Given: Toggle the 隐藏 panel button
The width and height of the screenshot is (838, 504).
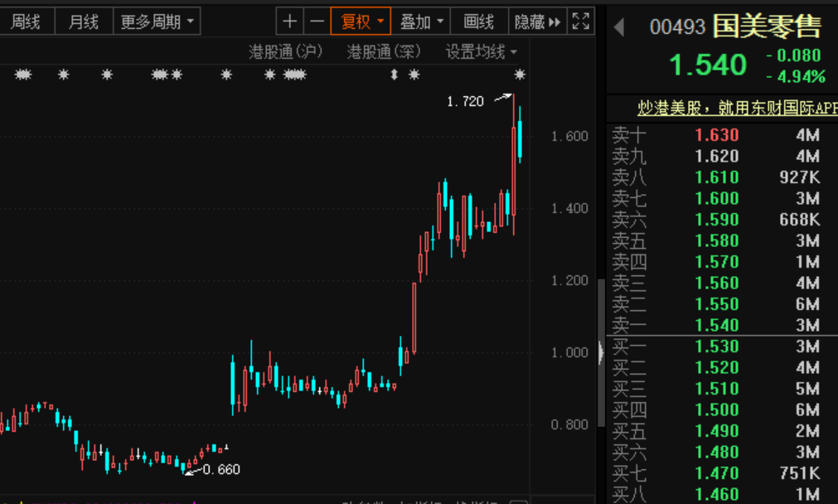Looking at the screenshot, I should point(537,22).
